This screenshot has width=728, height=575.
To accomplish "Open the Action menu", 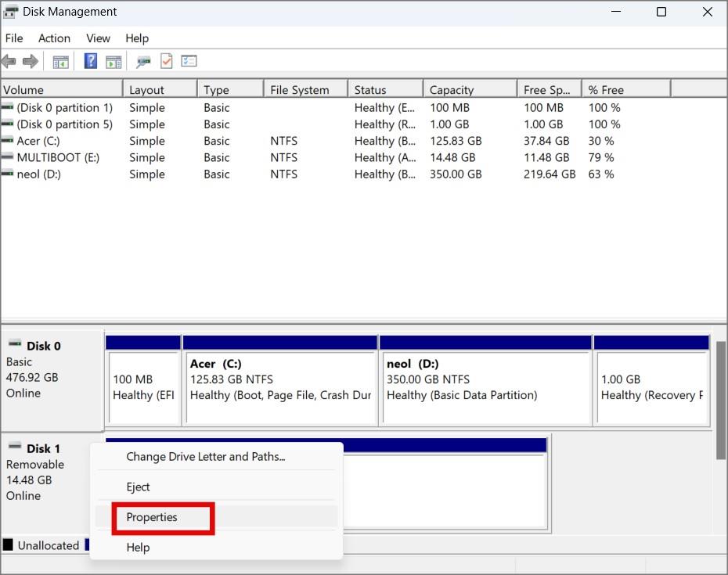I will click(54, 38).
